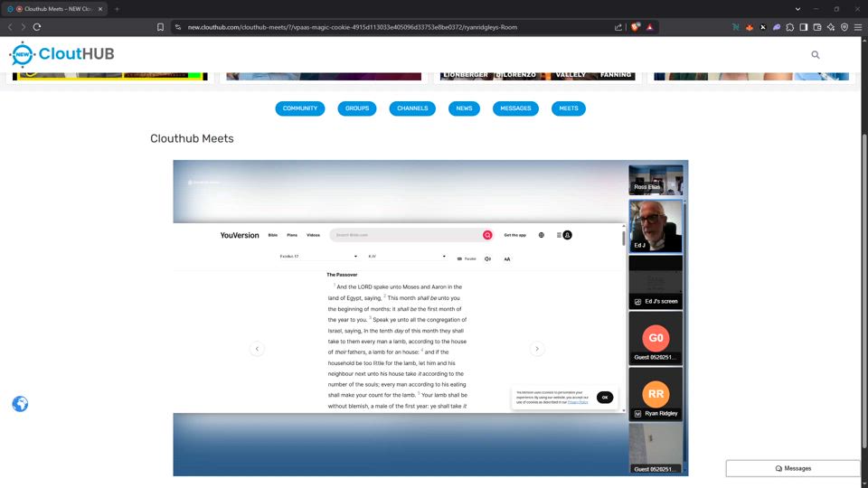Click the CloutHUB search magnifier icon
Viewport: 868px width, 488px height.
coord(815,55)
